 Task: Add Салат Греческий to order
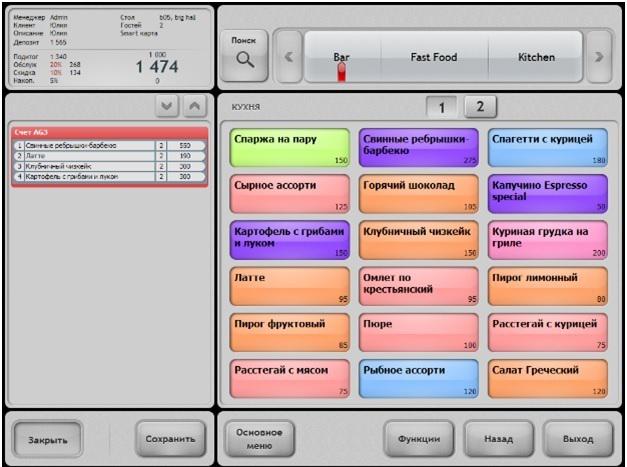pyautogui.click(x=548, y=378)
